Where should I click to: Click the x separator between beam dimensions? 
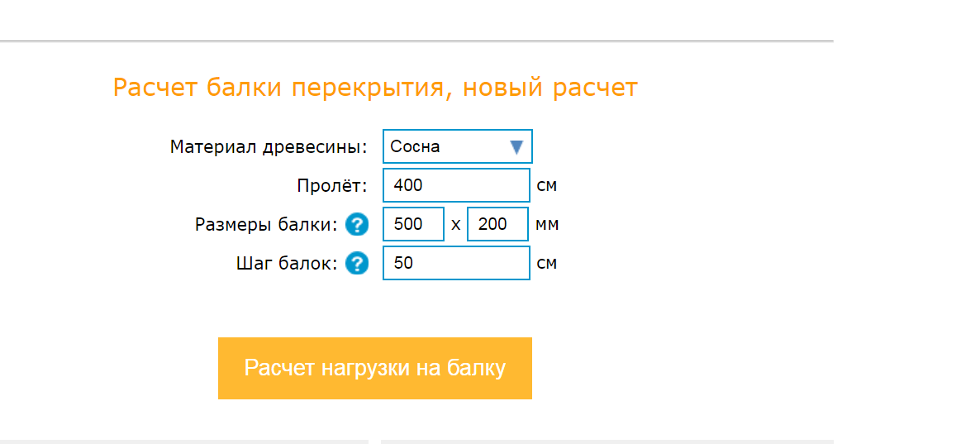point(456,224)
